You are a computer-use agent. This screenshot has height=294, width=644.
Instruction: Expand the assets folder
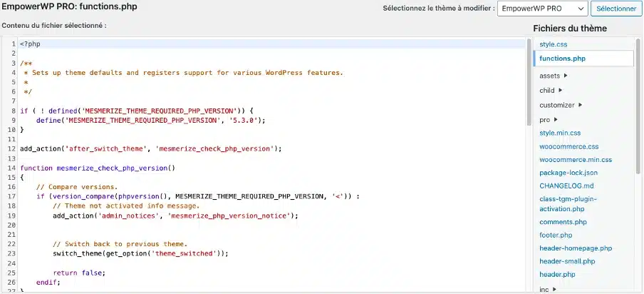[x=554, y=76]
